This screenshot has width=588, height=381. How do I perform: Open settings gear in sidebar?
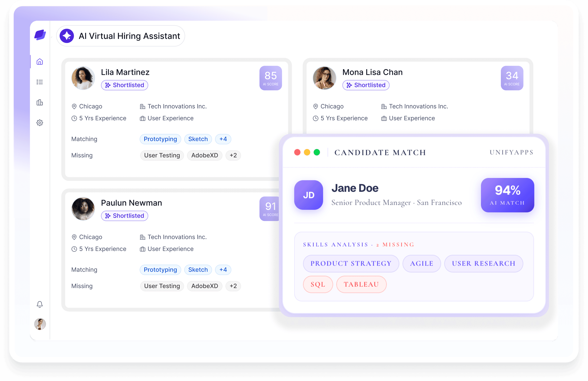[x=40, y=123]
